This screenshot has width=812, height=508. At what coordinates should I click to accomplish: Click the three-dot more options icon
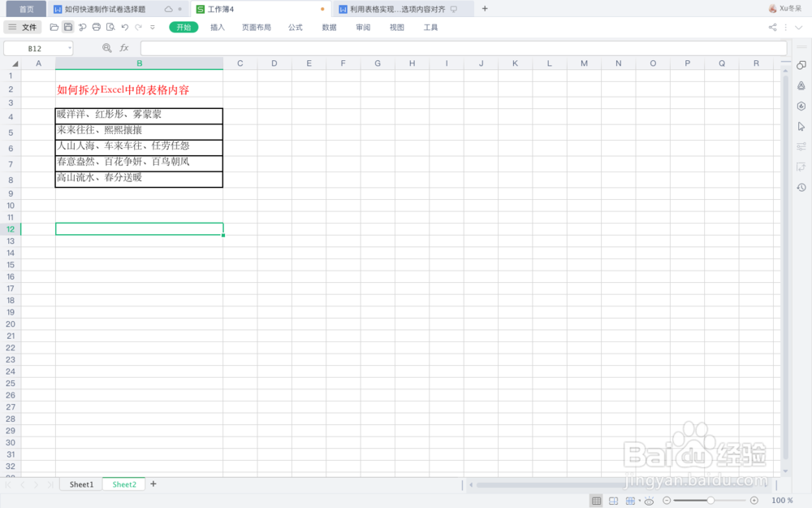786,28
